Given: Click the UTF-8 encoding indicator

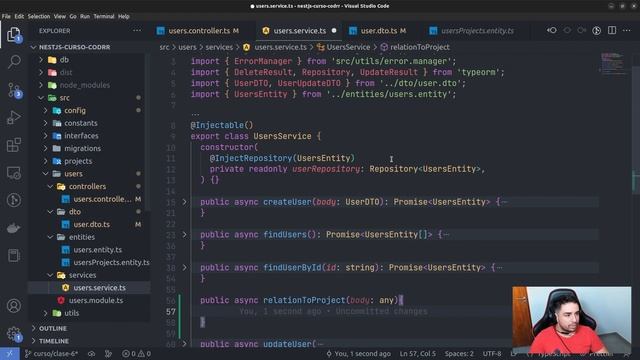Looking at the screenshot, I should (492, 353).
